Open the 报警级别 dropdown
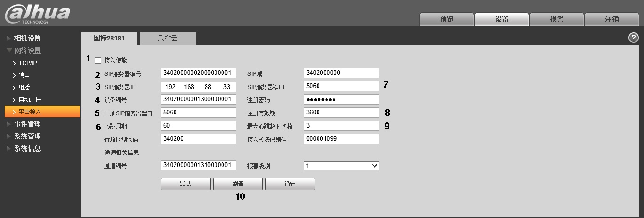This screenshot has height=218, width=644. (x=342, y=166)
